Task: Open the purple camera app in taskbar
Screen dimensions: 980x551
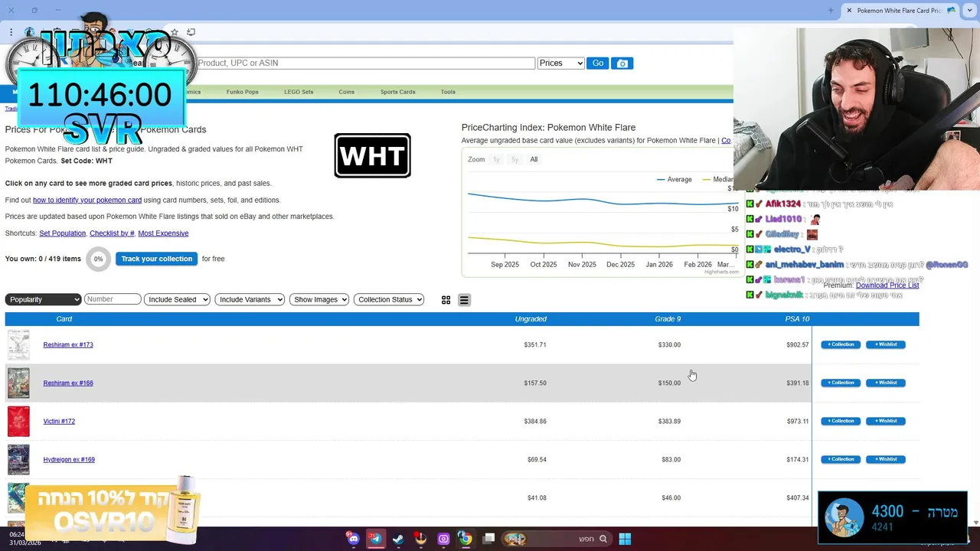Action: pos(443,539)
